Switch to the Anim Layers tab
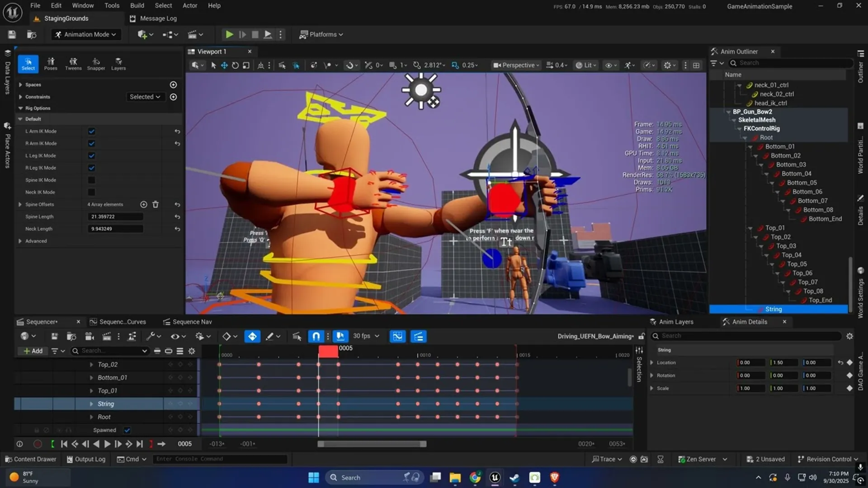This screenshot has width=868, height=488. coord(676,321)
